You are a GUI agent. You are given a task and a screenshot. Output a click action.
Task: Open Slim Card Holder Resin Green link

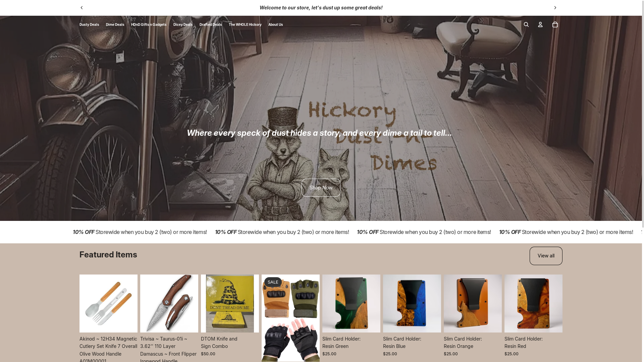341,342
